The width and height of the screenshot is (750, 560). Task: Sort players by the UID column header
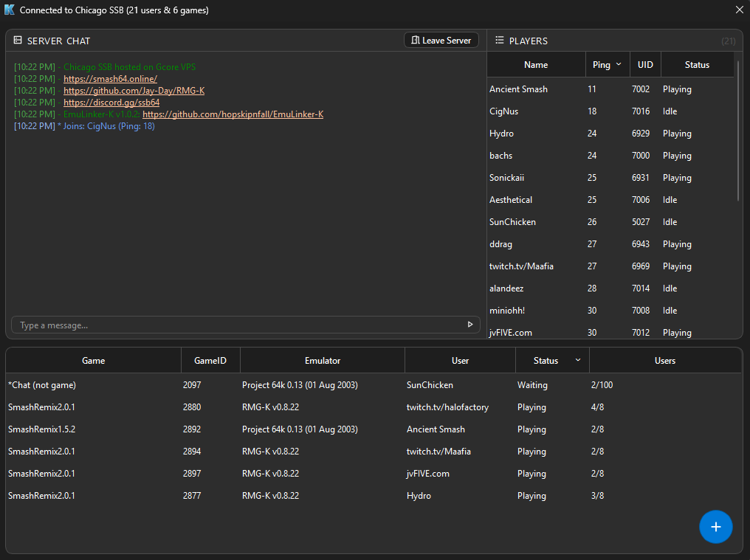click(x=645, y=65)
